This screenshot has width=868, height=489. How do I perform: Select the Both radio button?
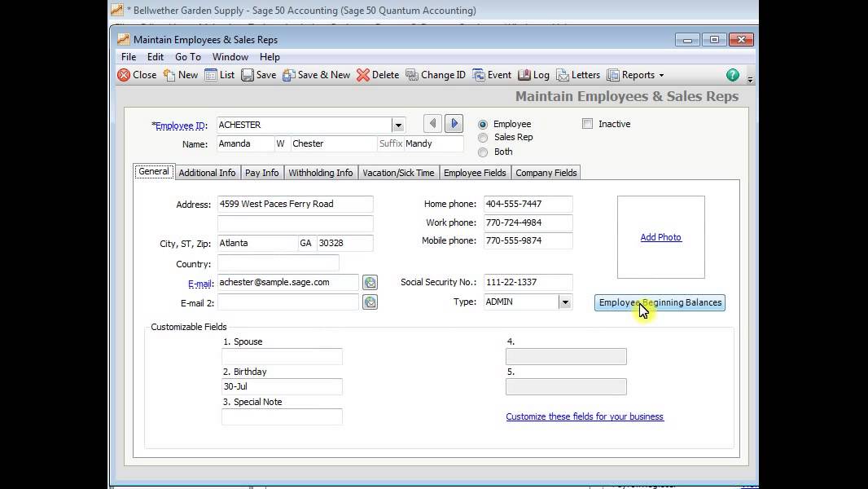point(483,152)
